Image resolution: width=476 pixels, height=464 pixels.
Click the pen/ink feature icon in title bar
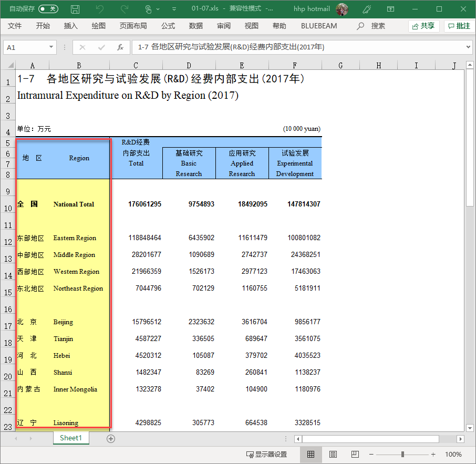click(367, 9)
